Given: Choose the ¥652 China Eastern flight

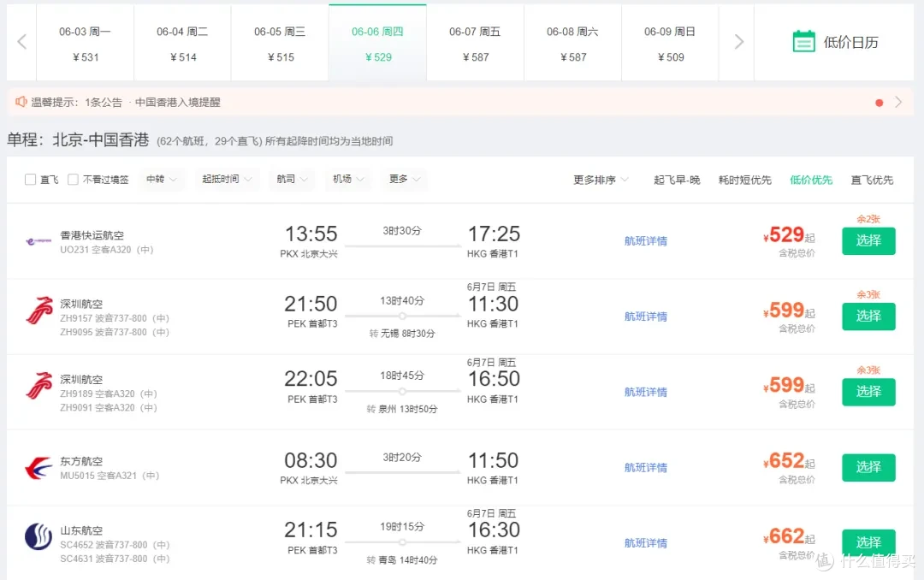Looking at the screenshot, I should pos(868,467).
